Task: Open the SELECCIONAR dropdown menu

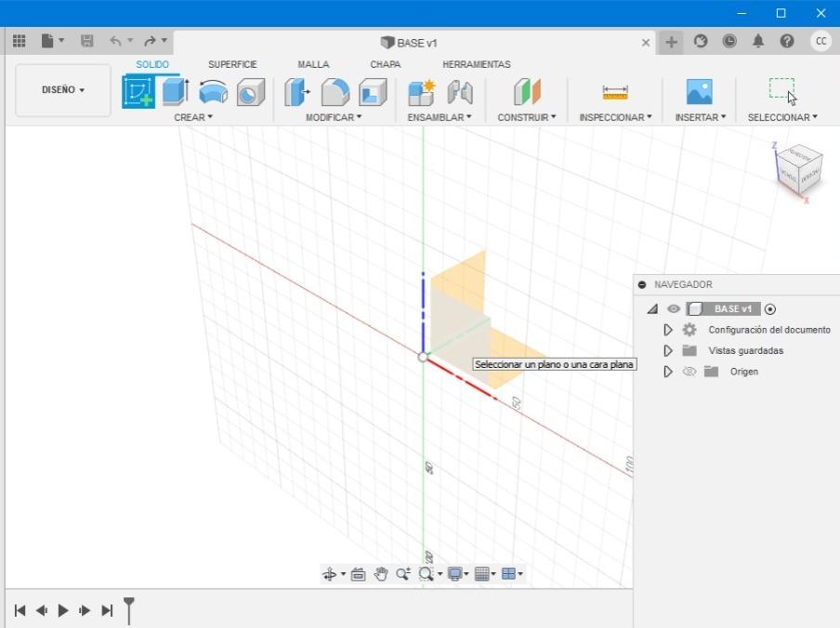Action: 782,117
